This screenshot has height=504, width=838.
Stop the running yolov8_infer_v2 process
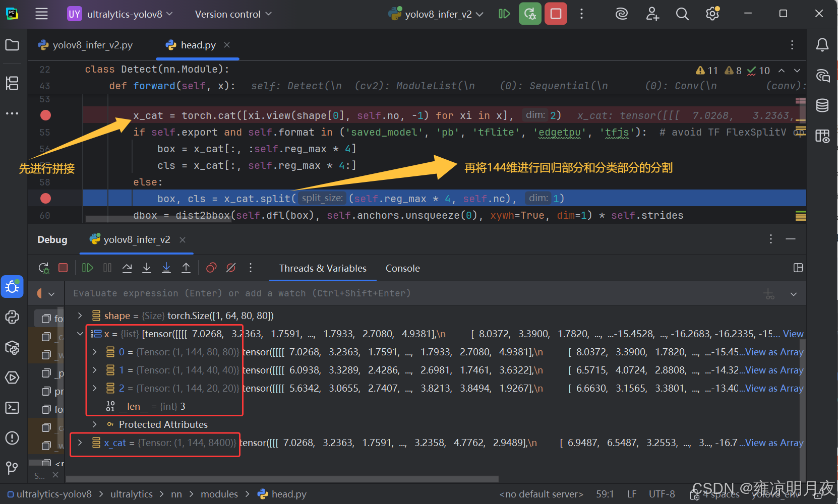pos(556,14)
